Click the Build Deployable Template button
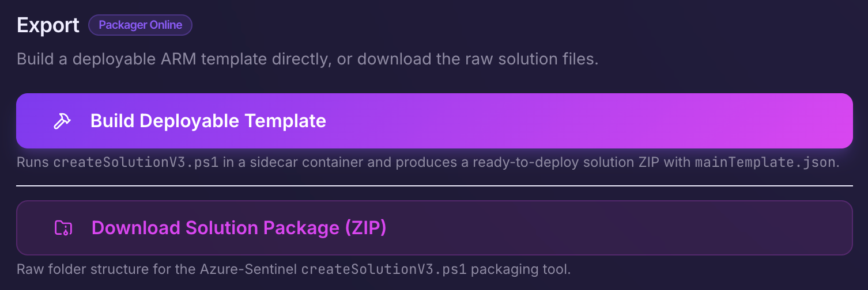 click(434, 121)
